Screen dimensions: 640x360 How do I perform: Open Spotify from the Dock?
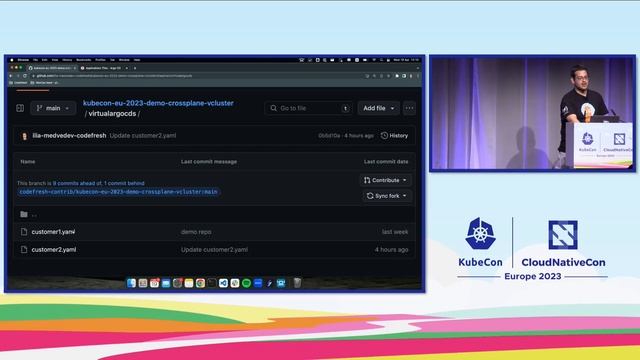246,283
